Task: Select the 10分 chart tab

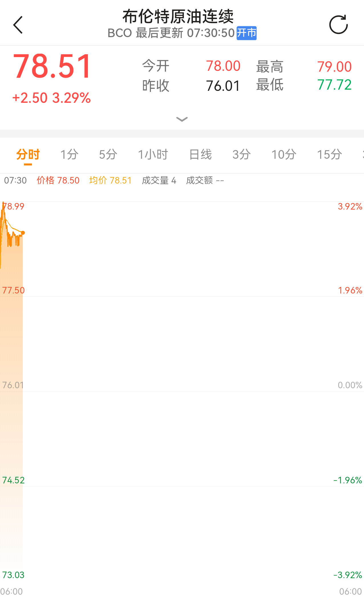Action: tap(284, 154)
